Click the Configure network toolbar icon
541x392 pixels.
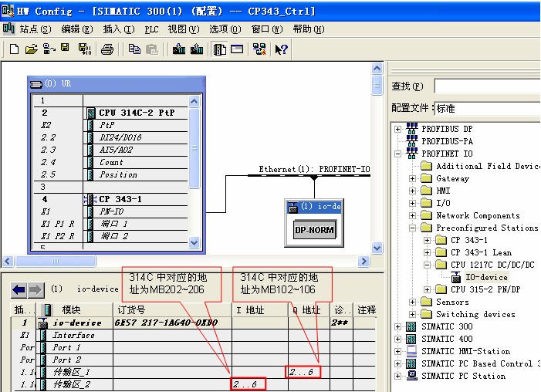(259, 49)
